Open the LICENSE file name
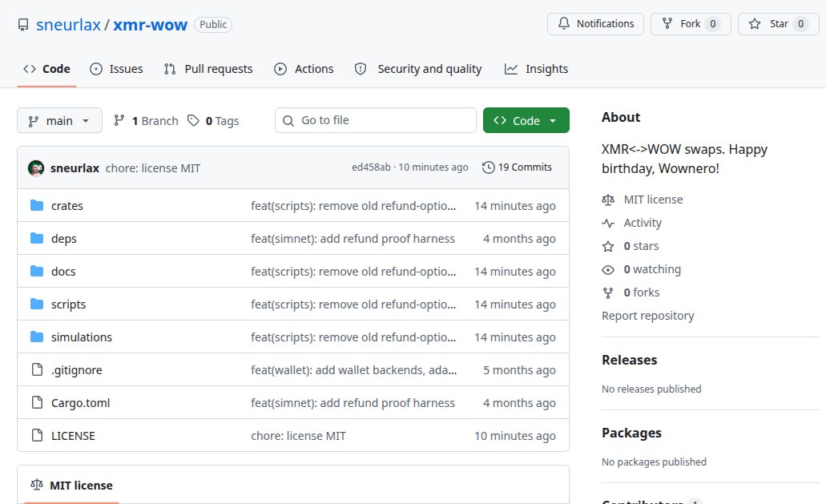This screenshot has height=504, width=826. [x=73, y=436]
